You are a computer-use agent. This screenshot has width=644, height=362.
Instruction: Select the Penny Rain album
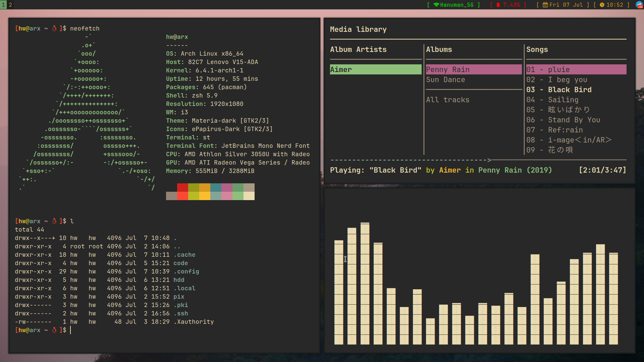(447, 69)
